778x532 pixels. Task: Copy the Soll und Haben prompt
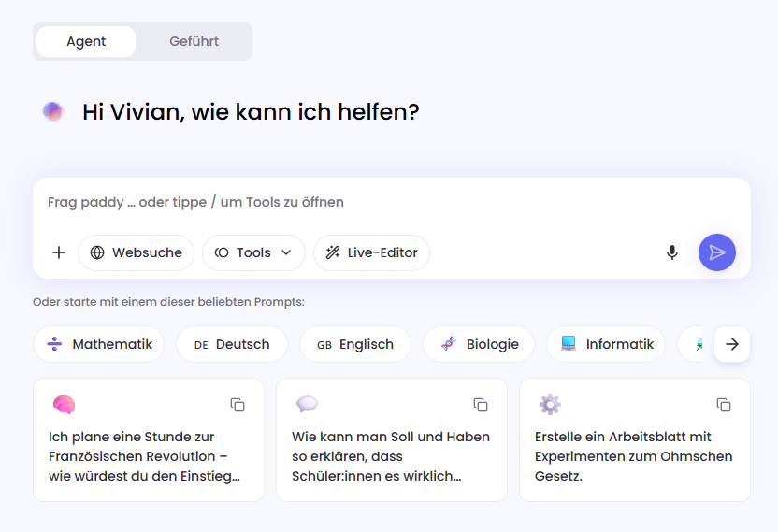481,405
